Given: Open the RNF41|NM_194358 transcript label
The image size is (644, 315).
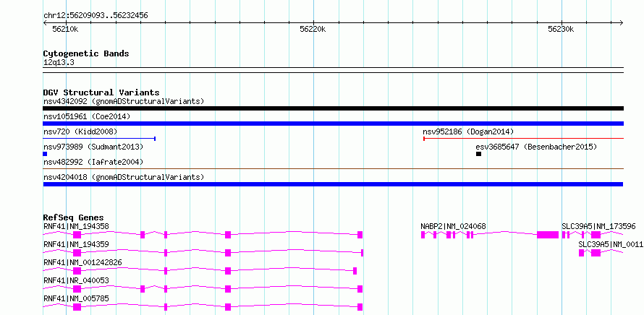Looking at the screenshot, I should click(x=77, y=226).
